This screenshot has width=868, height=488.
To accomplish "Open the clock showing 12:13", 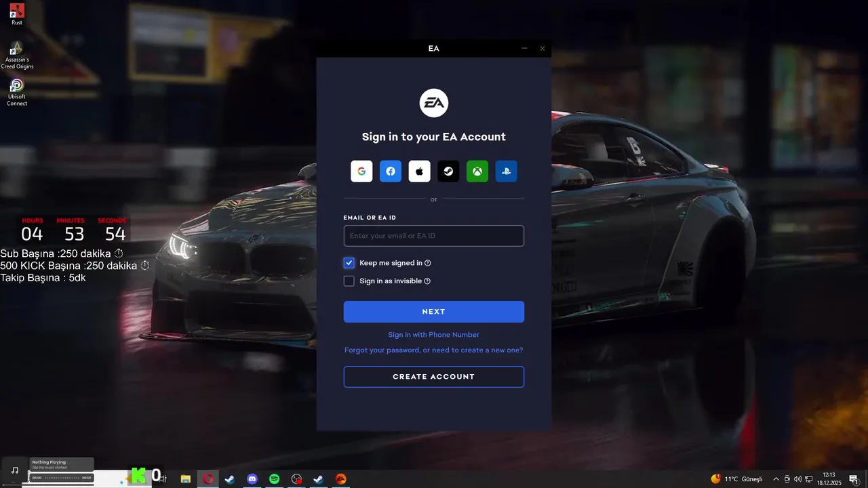I will pyautogui.click(x=829, y=479).
